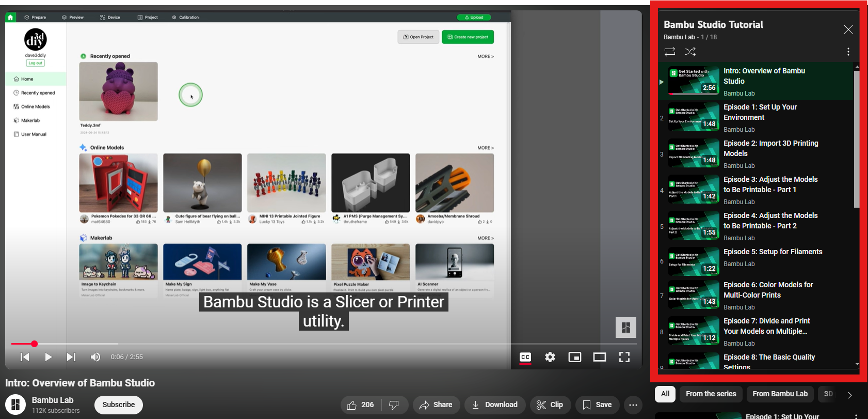This screenshot has height=419, width=868.
Task: Open Episode 5: Setup for Filaments
Action: tap(756, 262)
